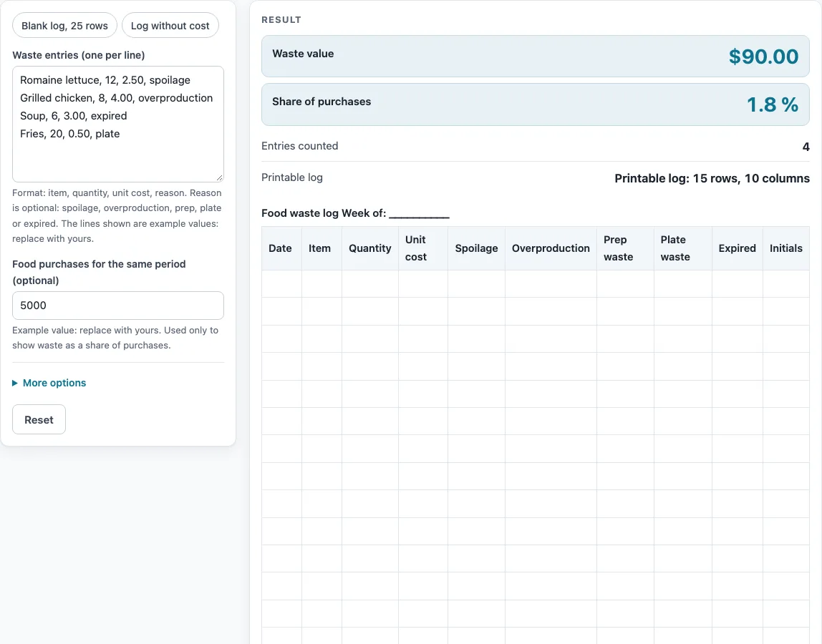Click the 'Entries counted' label
The height and width of the screenshot is (644, 822).
point(300,146)
